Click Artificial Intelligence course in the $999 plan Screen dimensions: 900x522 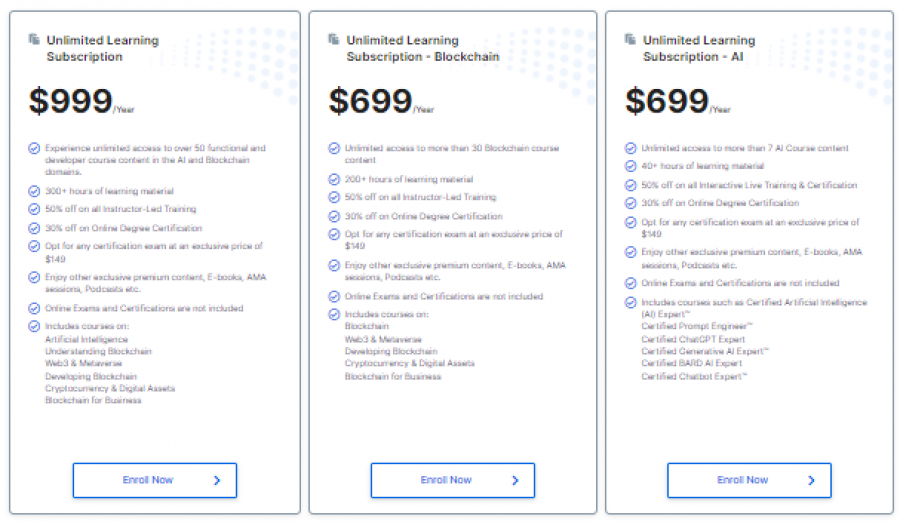coord(86,339)
